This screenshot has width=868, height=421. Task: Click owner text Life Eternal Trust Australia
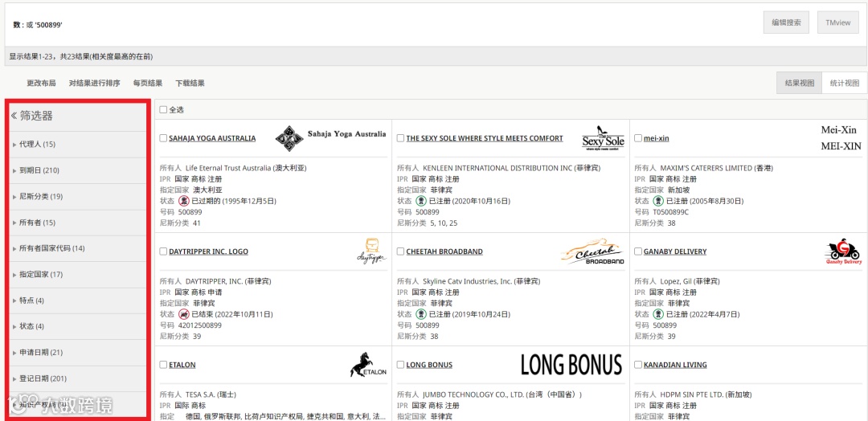(x=228, y=168)
